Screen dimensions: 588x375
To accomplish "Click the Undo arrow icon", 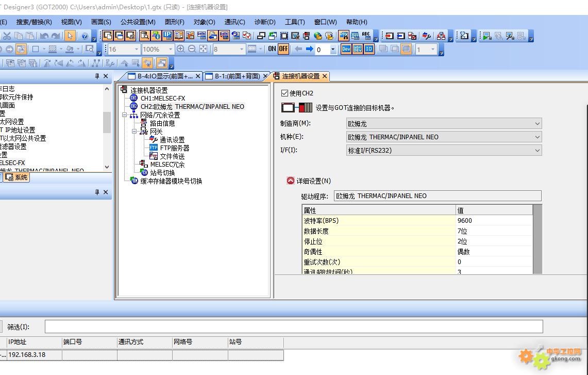I will pyautogui.click(x=44, y=36).
